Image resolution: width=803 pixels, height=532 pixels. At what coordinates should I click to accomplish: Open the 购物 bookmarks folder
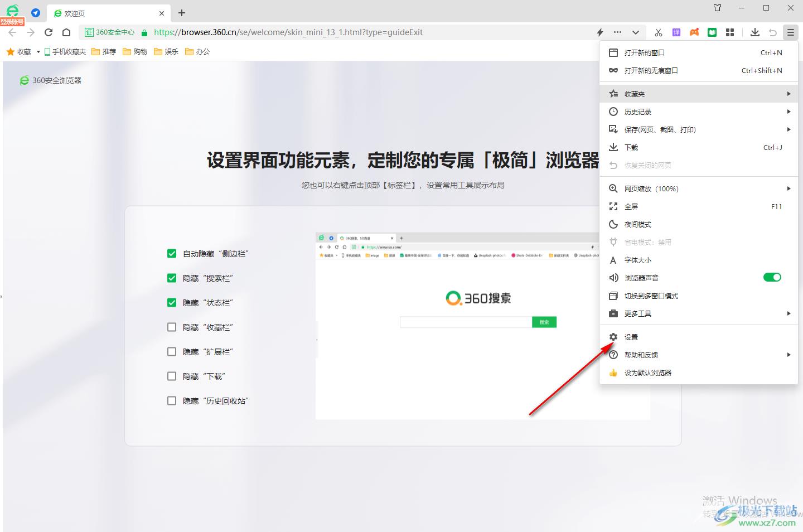pyautogui.click(x=136, y=52)
